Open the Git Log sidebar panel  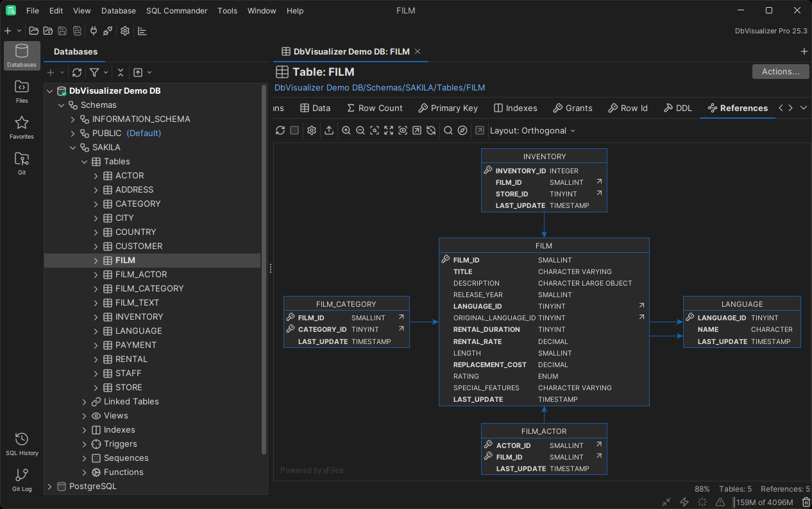click(21, 479)
